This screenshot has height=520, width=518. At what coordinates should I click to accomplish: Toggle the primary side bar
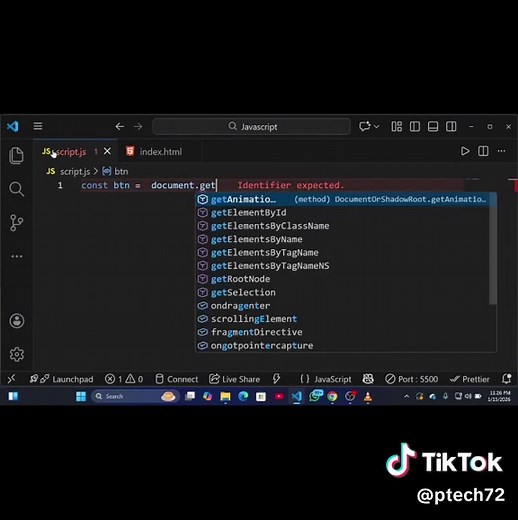(415, 126)
